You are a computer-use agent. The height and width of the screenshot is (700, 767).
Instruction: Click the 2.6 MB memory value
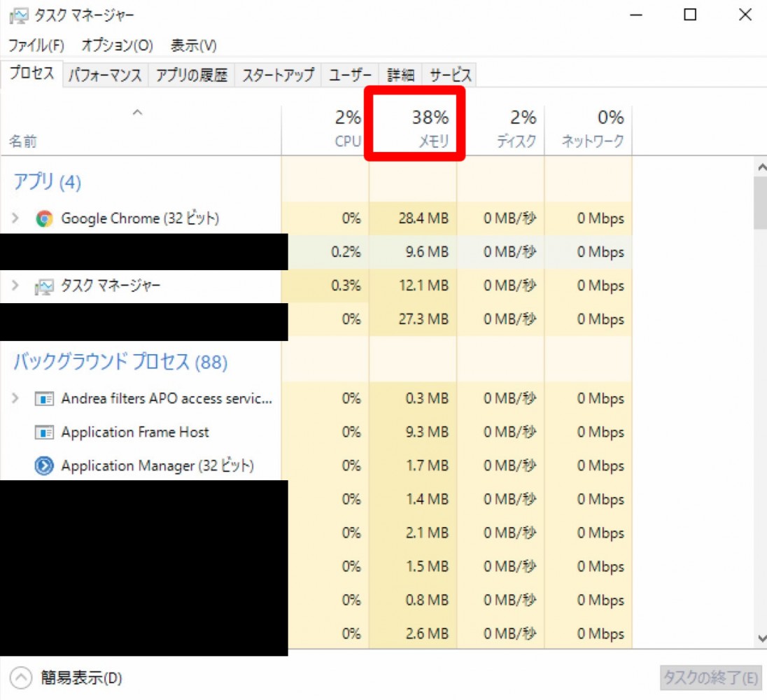pyautogui.click(x=427, y=634)
